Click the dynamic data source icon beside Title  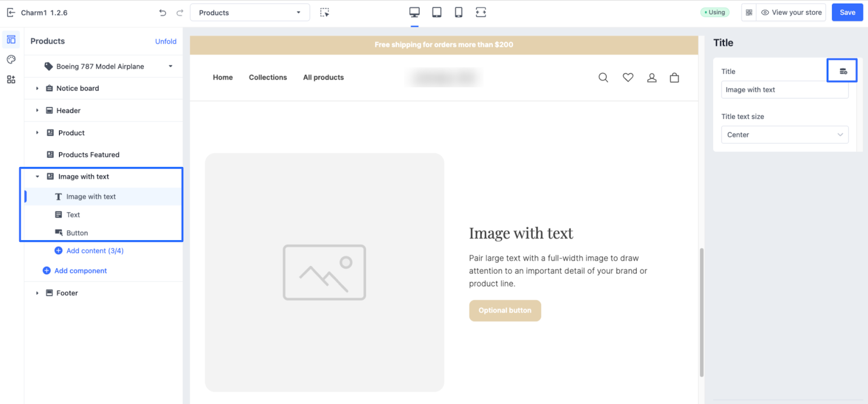click(843, 71)
